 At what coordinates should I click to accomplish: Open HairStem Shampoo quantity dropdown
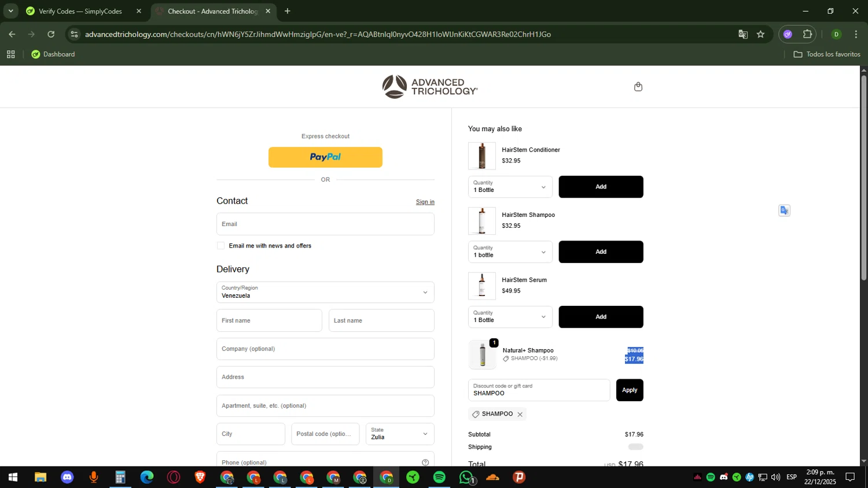point(510,252)
